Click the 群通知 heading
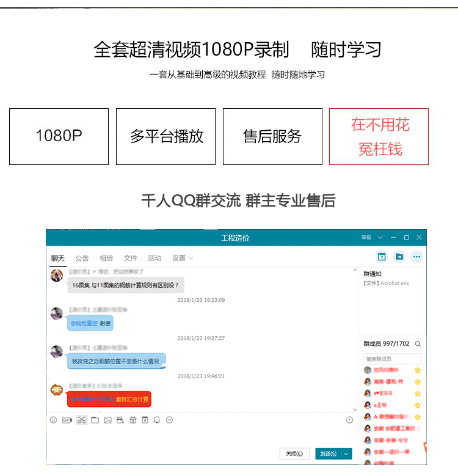This screenshot has height=476, width=458. pos(373,274)
